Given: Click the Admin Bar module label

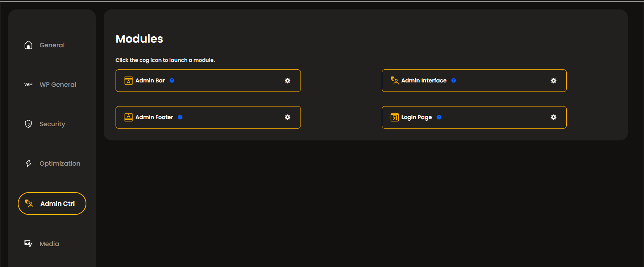Looking at the screenshot, I should 150,80.
